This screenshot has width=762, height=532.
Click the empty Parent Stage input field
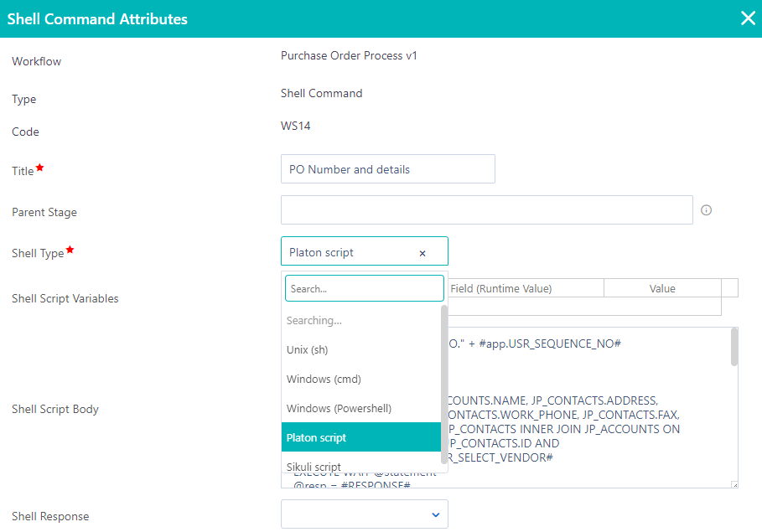[486, 210]
